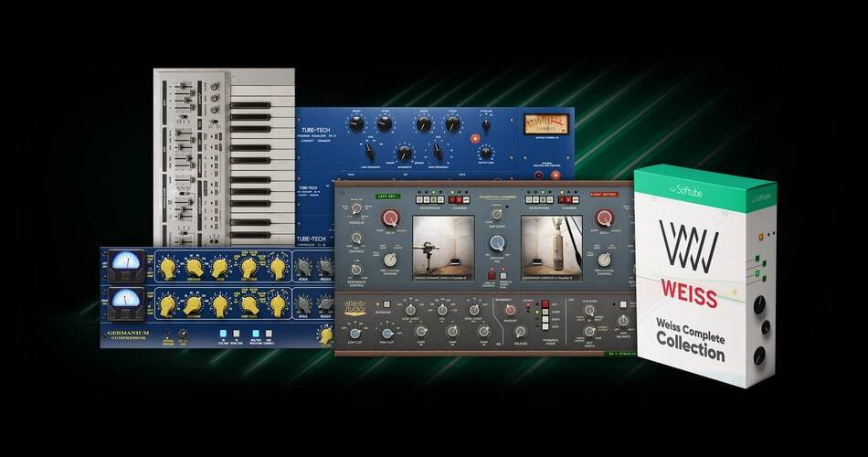Click the Output Gain knob on Tube-Tech equalizer
868x457 pixels.
[485, 153]
